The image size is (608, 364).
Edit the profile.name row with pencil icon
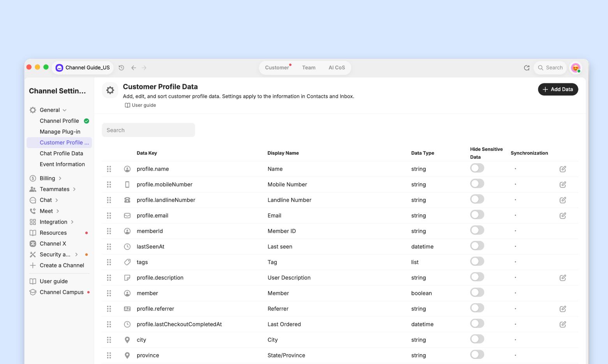pyautogui.click(x=563, y=169)
